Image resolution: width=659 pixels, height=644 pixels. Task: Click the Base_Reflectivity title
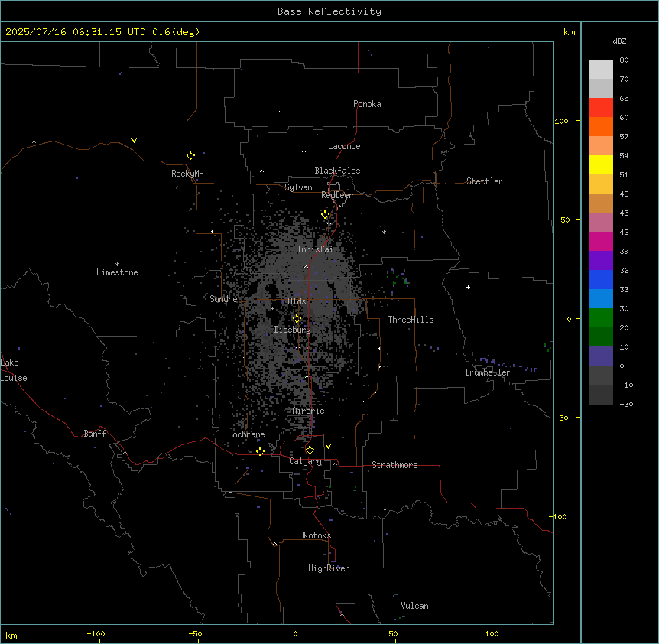(329, 11)
